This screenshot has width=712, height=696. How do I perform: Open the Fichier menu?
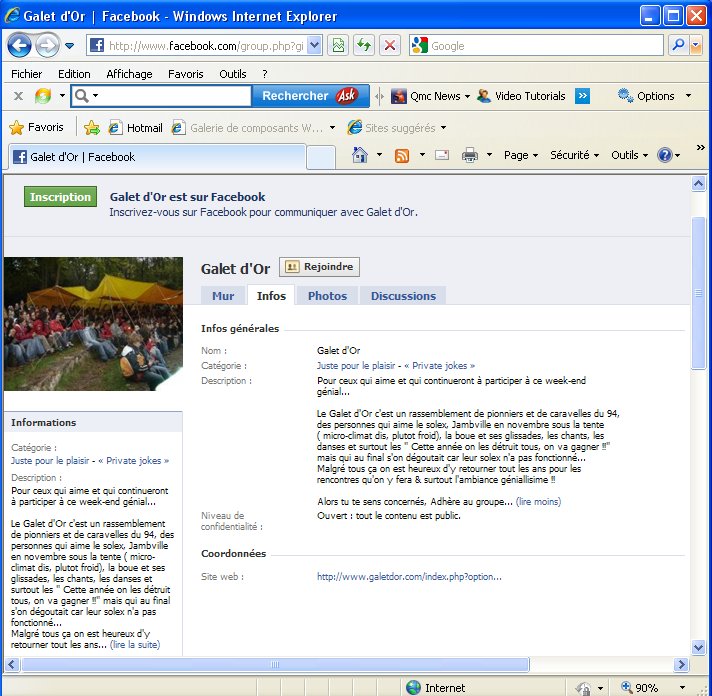coord(26,74)
